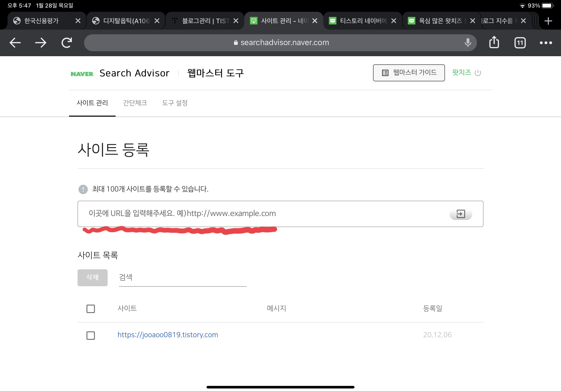561x392 pixels.
Task: Tap the Wi-Fi status icon
Action: coord(522,6)
